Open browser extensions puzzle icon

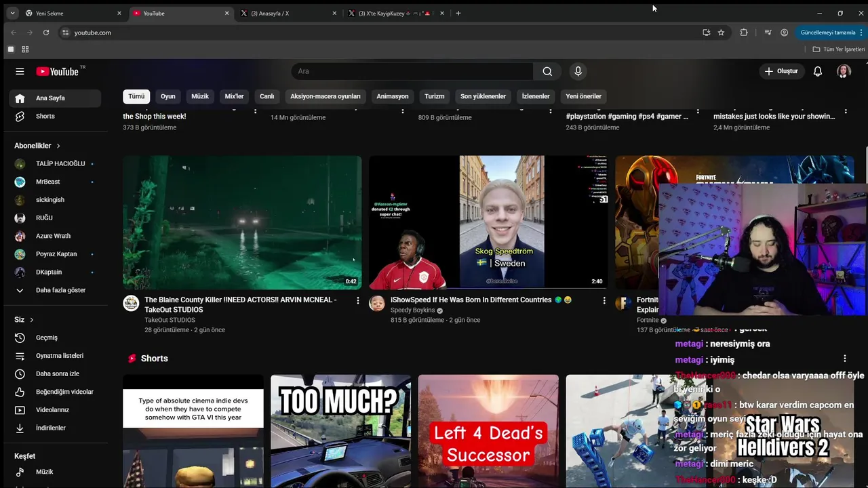(x=744, y=33)
